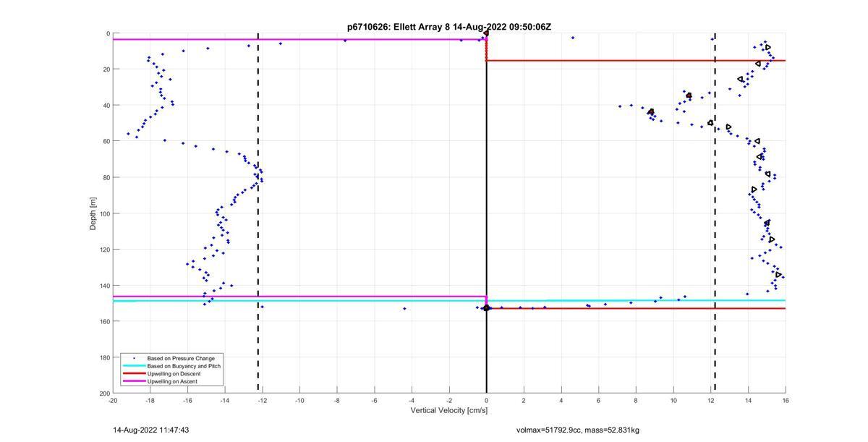
Task: Click velocity axis tick label '-16'
Action: (187, 400)
